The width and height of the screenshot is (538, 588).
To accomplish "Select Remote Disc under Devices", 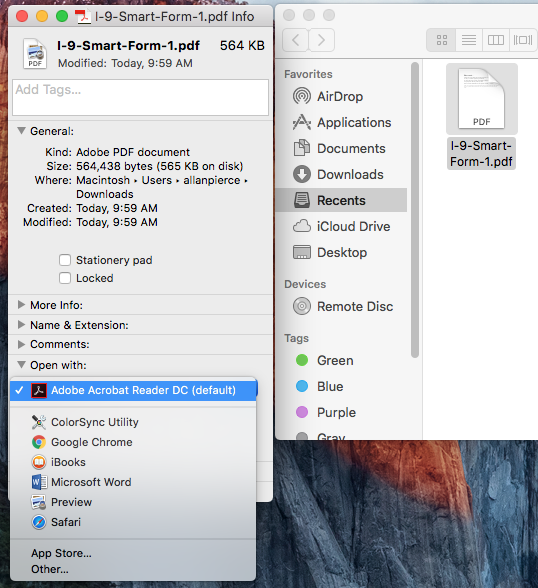I will 341,306.
